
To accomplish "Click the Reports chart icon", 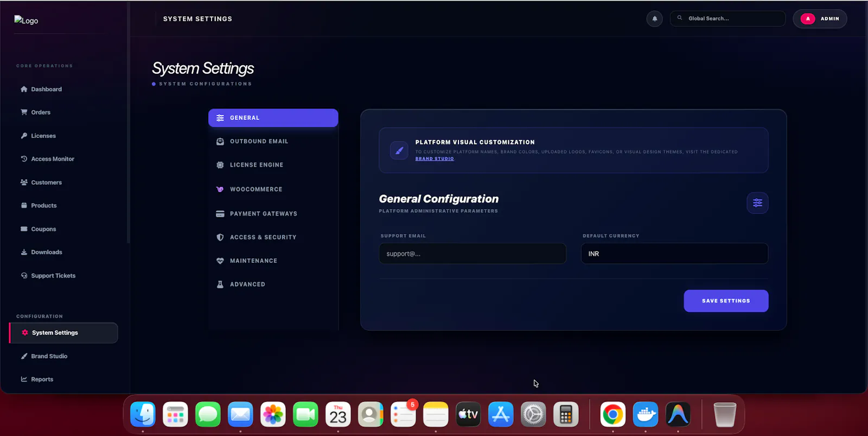I will coord(24,380).
